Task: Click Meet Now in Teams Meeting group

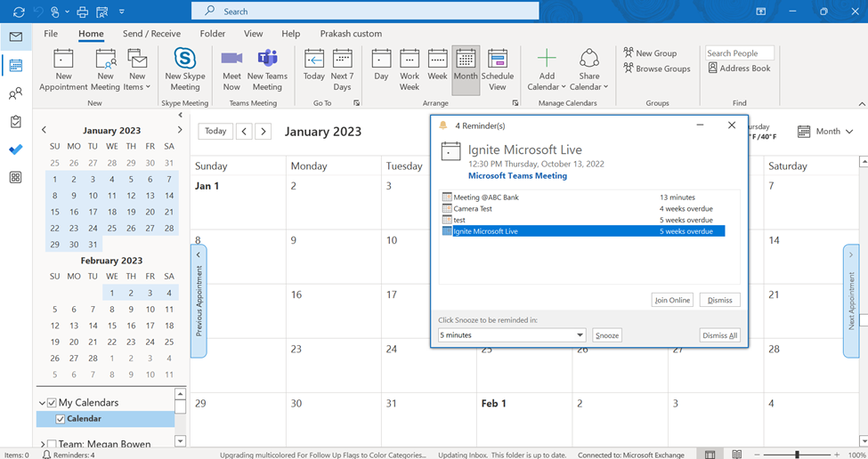Action: tap(231, 69)
